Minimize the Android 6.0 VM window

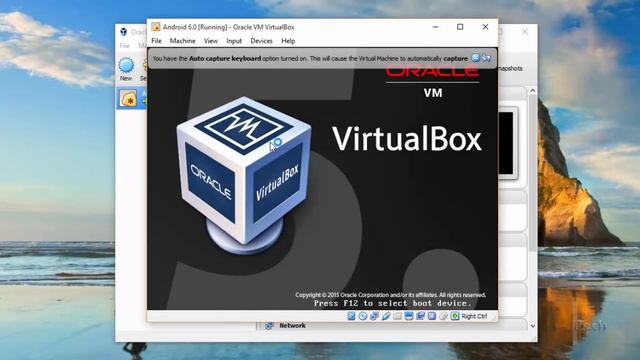pyautogui.click(x=436, y=27)
